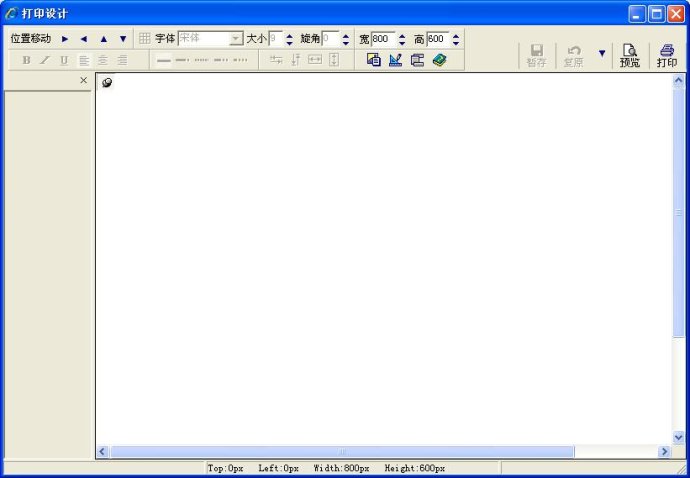Click the 高 height input field
Screen dimensions: 690x478
coord(437,39)
